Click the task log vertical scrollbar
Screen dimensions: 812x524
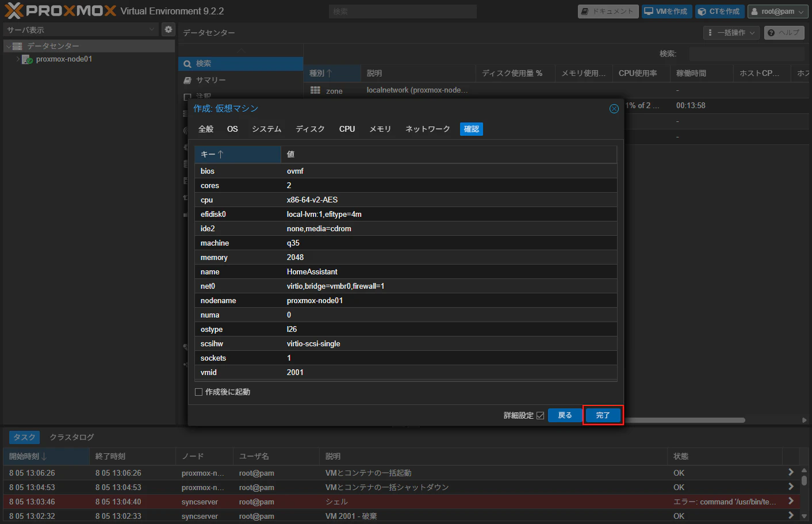click(x=804, y=480)
